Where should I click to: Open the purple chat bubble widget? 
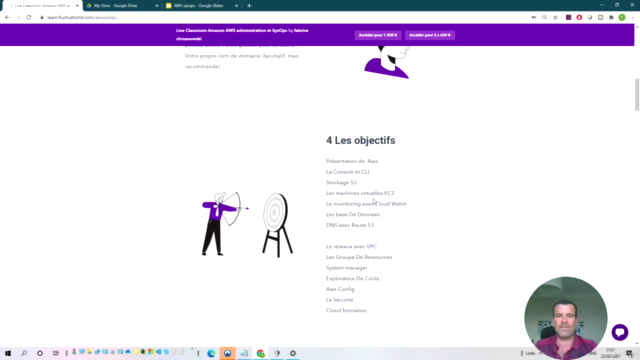[620, 332]
